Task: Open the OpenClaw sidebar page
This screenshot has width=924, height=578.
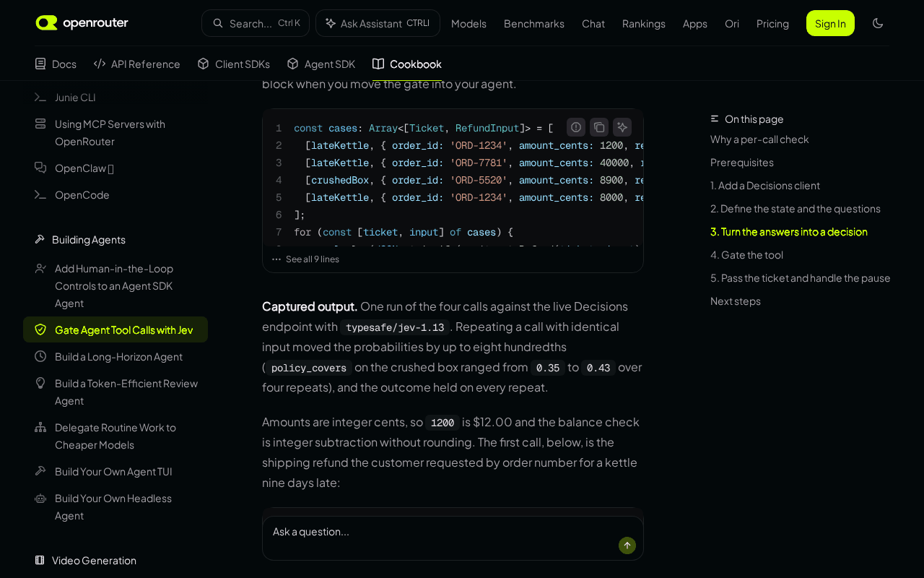Action: (115, 168)
